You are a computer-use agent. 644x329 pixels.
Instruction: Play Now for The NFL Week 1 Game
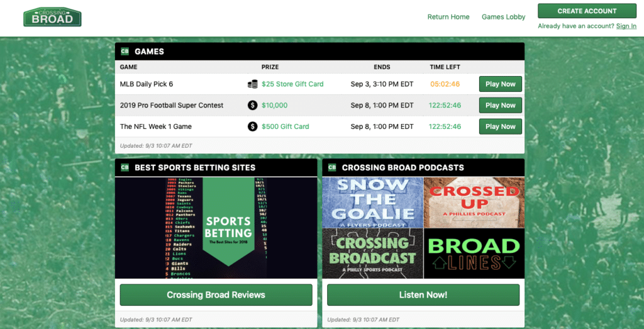[x=500, y=126]
